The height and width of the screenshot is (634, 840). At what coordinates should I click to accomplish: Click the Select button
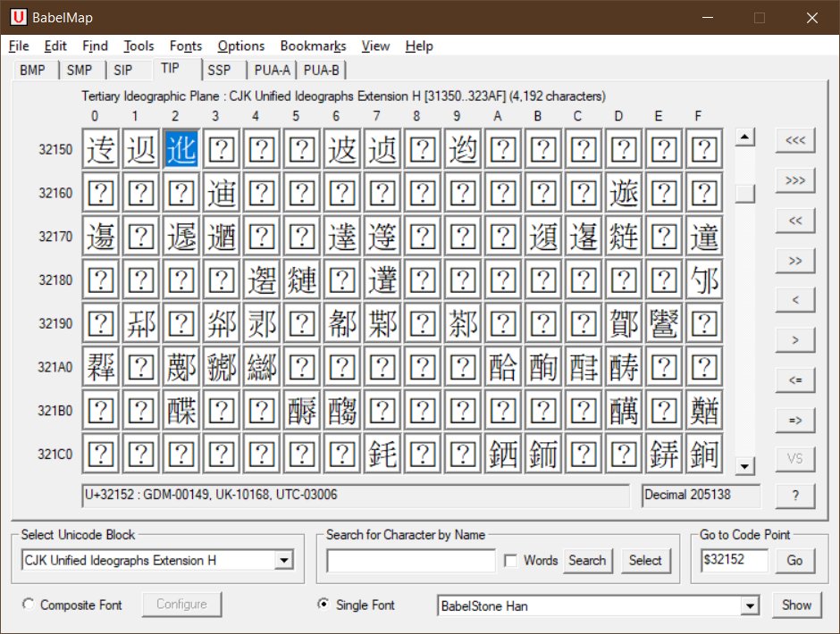pyautogui.click(x=645, y=561)
